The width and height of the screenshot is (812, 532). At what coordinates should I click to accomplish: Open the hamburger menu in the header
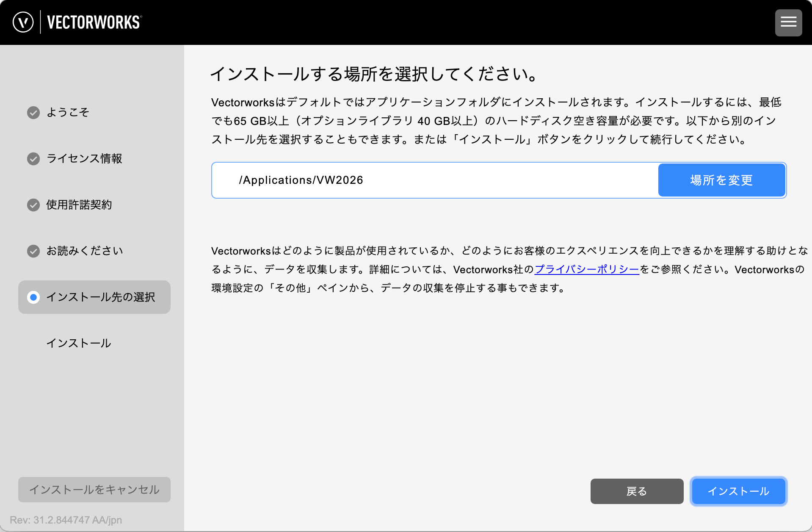[788, 22]
